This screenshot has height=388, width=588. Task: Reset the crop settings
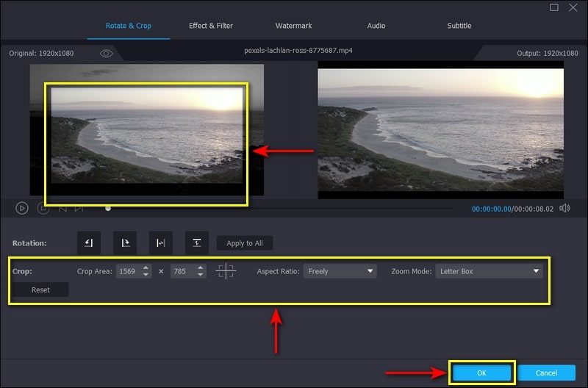point(40,290)
